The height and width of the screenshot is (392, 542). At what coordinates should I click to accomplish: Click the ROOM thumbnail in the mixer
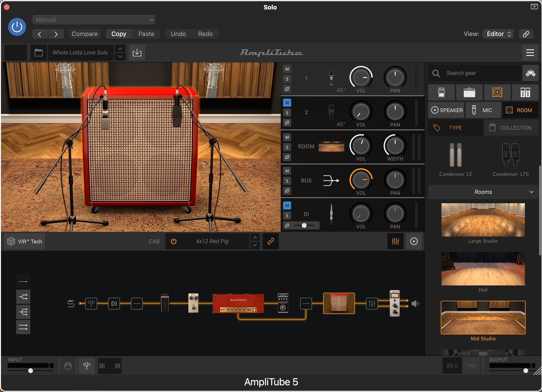coord(331,146)
